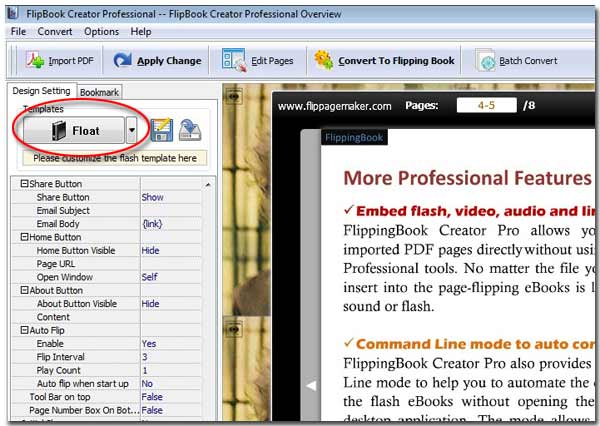Image resolution: width=600 pixels, height=426 pixels.
Task: Click Page Number Box On Bottom False value
Action: click(152, 410)
